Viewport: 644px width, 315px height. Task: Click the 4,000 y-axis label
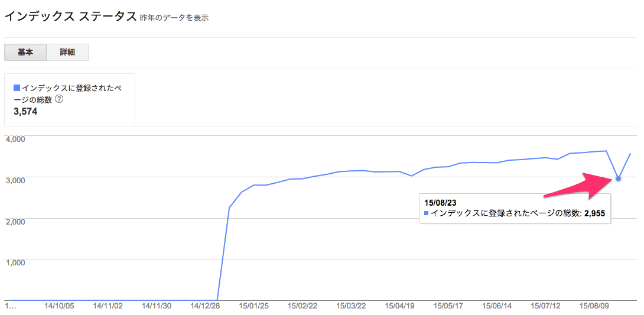point(14,138)
